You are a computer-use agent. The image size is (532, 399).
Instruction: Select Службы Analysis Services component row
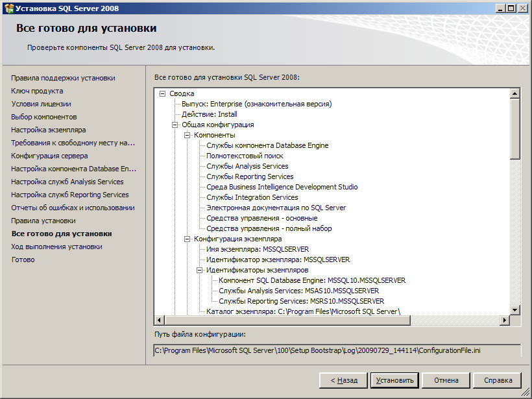[247, 166]
